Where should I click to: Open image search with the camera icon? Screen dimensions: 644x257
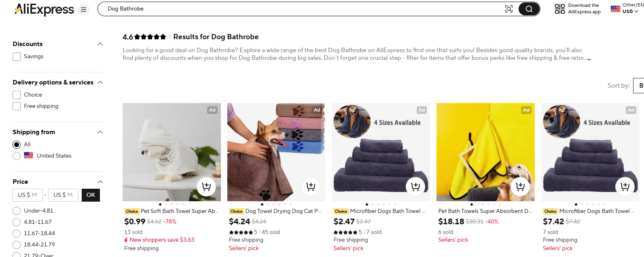509,8
